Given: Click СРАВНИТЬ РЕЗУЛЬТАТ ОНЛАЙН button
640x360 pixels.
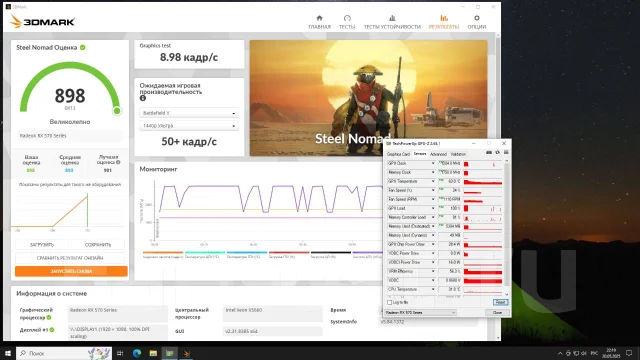Looking at the screenshot, I should point(70,258).
